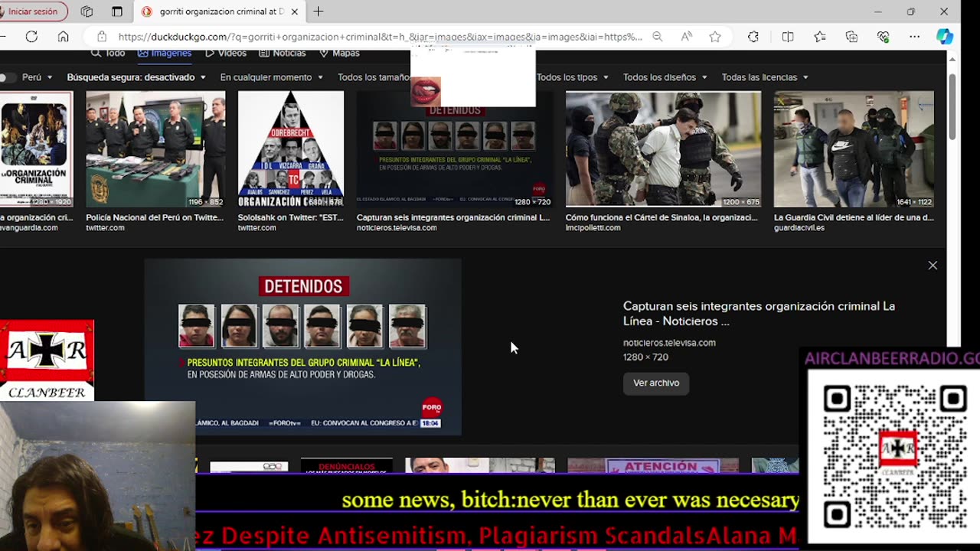980x551 pixels.
Task: Select the Odebrecht triangle pyramid thumbnail
Action: point(291,149)
